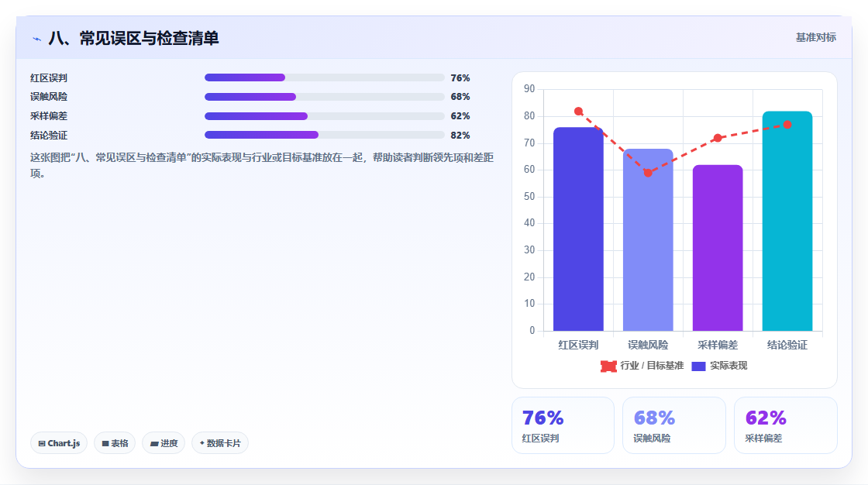Select the 表格 tag chip

115,443
